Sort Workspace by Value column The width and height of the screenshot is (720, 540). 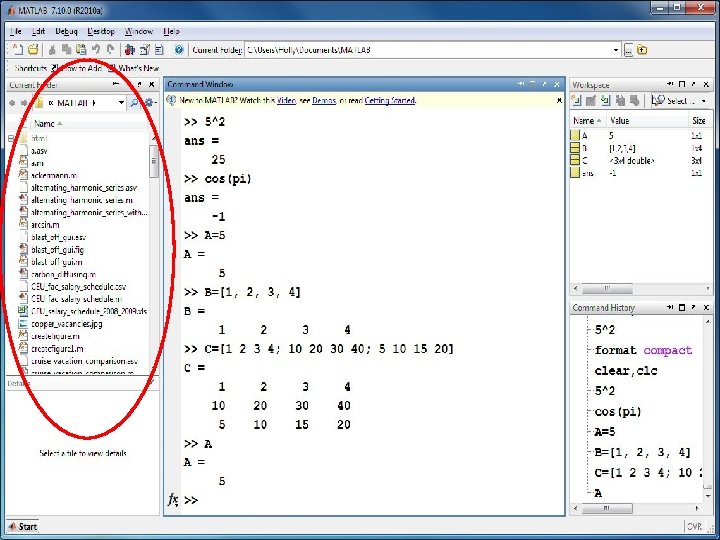[x=647, y=121]
